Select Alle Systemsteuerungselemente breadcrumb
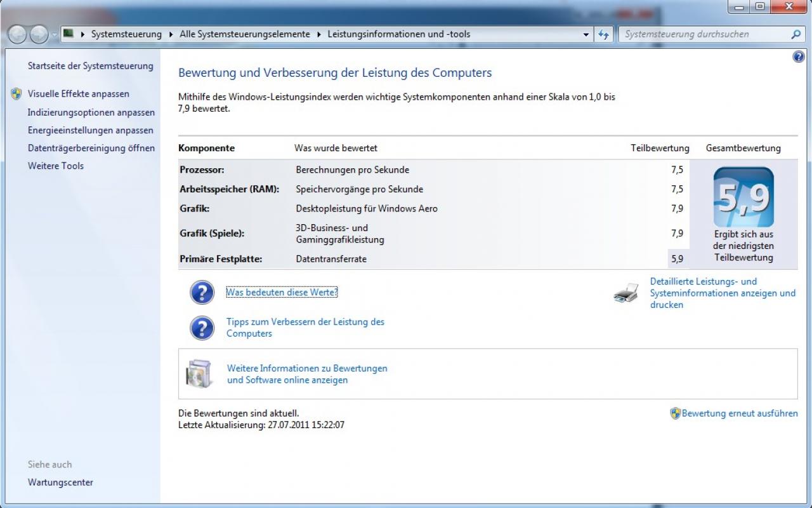 tap(245, 34)
